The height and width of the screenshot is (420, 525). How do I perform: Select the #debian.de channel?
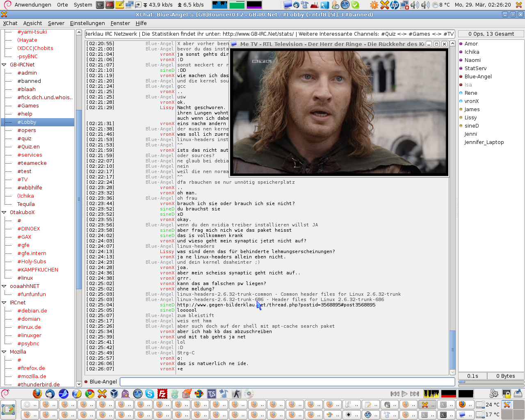pos(32,311)
